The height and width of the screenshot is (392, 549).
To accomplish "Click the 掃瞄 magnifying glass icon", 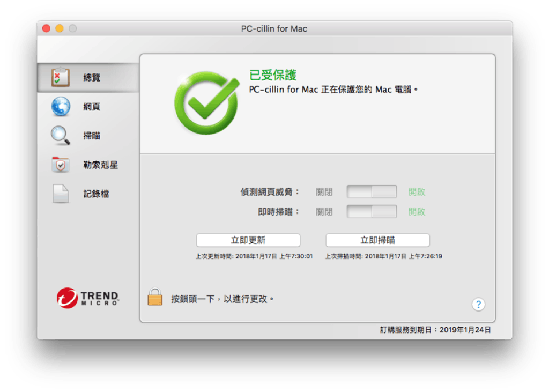I will tap(60, 135).
